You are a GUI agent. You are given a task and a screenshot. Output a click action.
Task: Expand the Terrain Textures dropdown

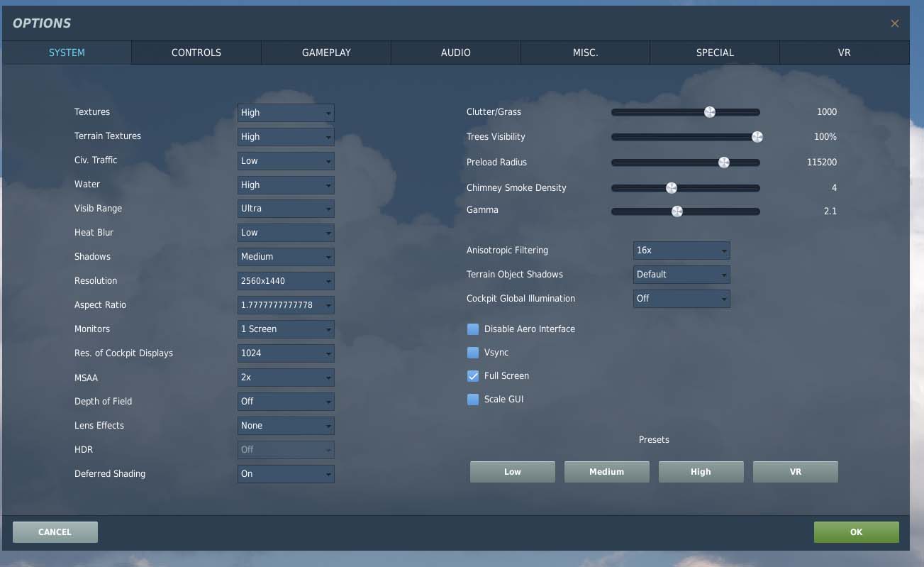[286, 136]
